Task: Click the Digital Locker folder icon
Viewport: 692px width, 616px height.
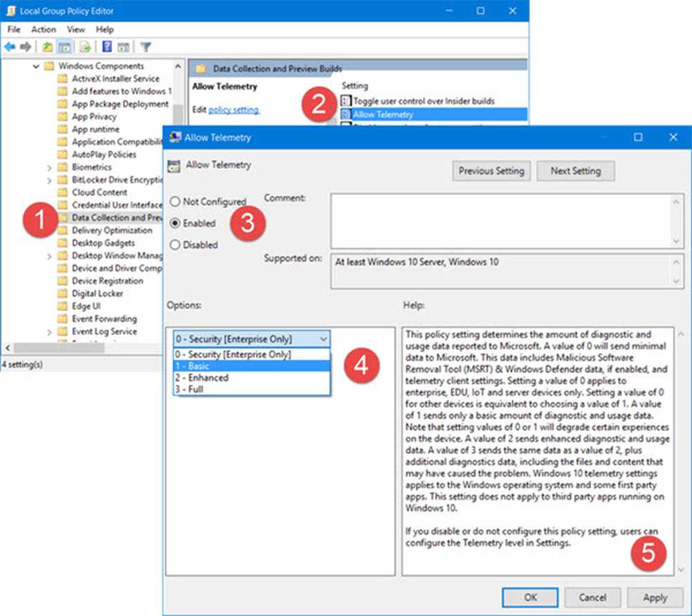Action: tap(63, 294)
